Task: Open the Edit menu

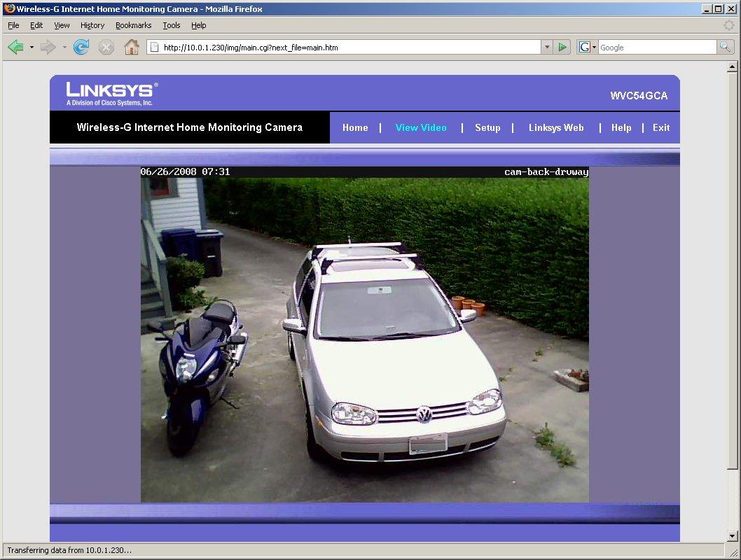Action: coord(36,25)
